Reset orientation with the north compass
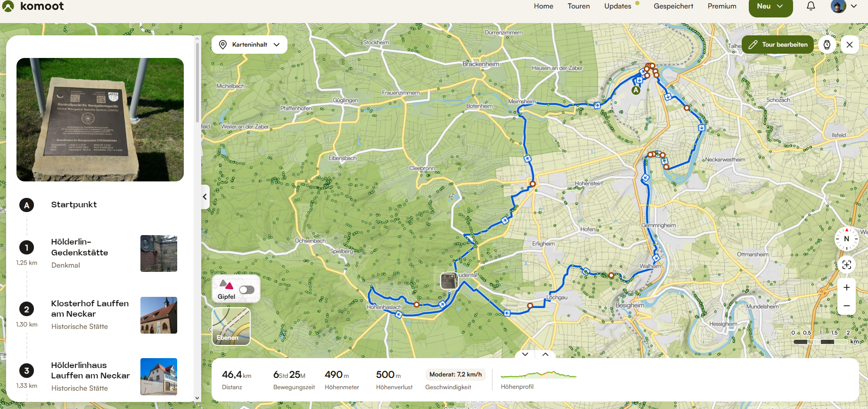 [847, 239]
